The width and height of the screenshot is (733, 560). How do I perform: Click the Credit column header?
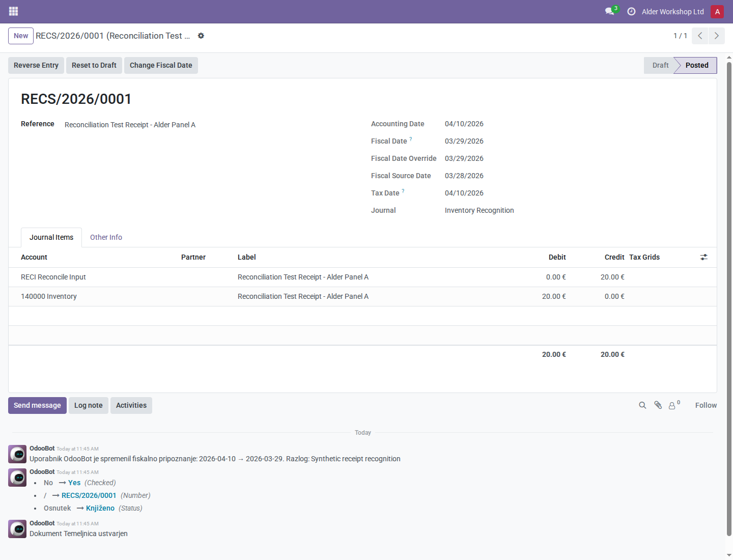click(x=614, y=257)
